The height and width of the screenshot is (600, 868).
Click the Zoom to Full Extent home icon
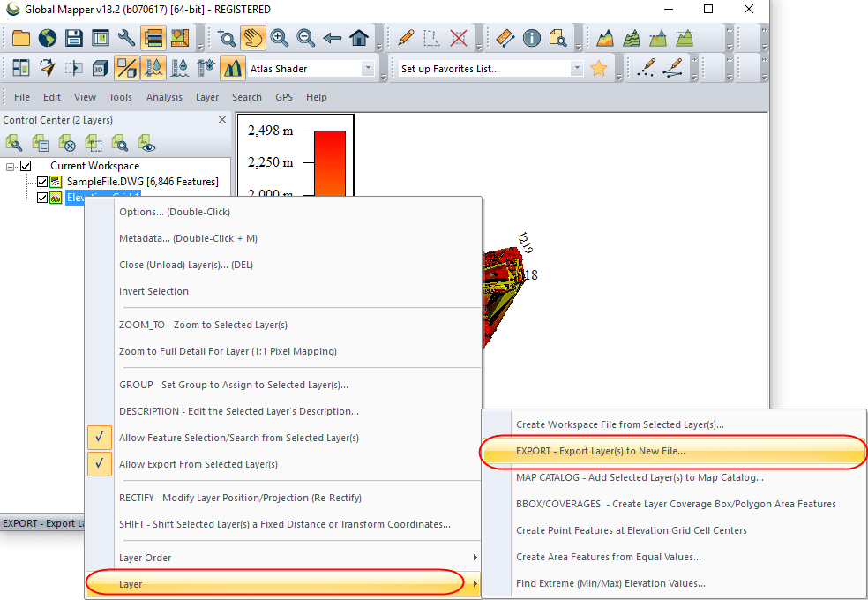pos(359,38)
